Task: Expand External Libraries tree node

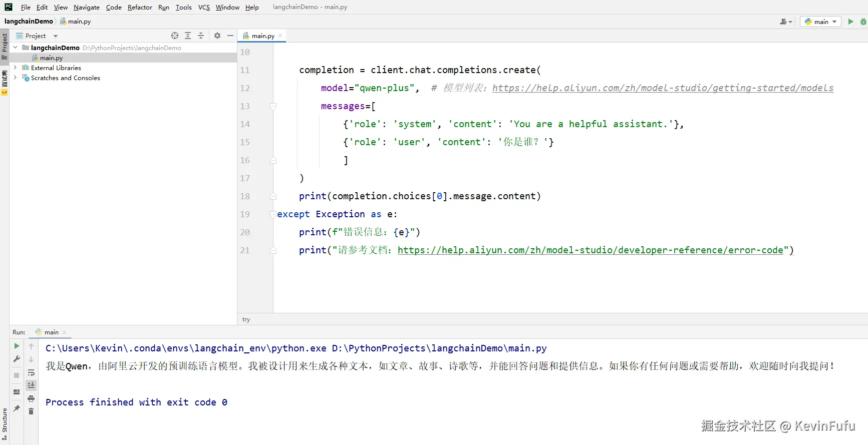Action: (15, 68)
